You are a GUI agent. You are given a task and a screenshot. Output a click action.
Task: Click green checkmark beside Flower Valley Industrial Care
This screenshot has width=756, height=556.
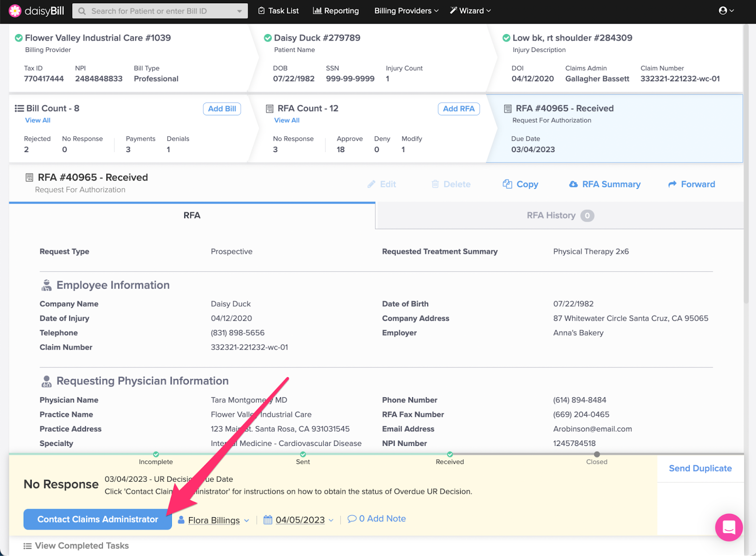click(18, 38)
